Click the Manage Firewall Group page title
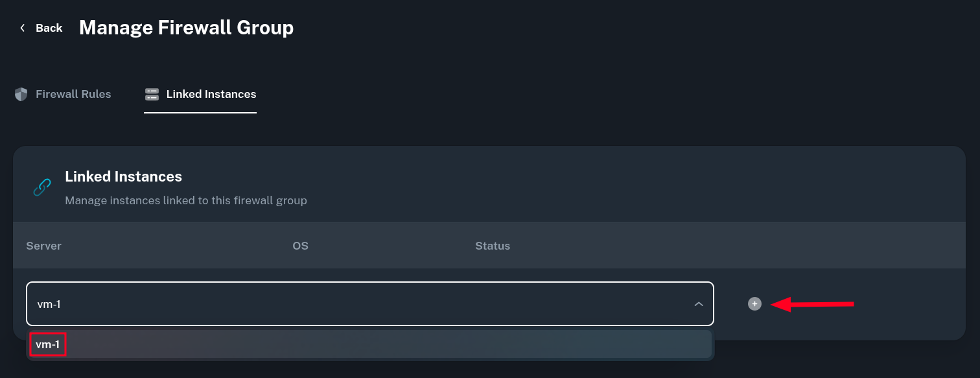 pos(186,28)
